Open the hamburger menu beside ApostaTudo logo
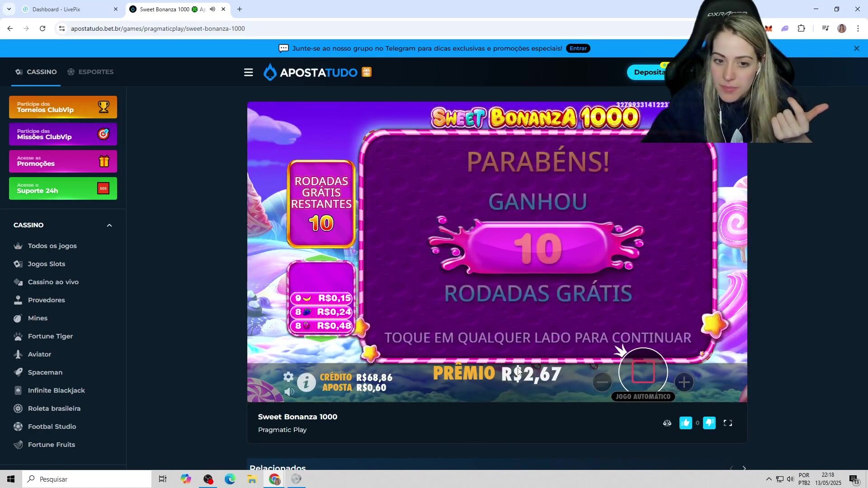 pyautogui.click(x=248, y=72)
